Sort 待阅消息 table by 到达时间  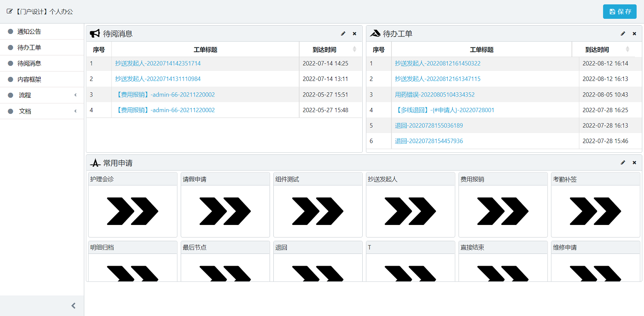[354, 50]
